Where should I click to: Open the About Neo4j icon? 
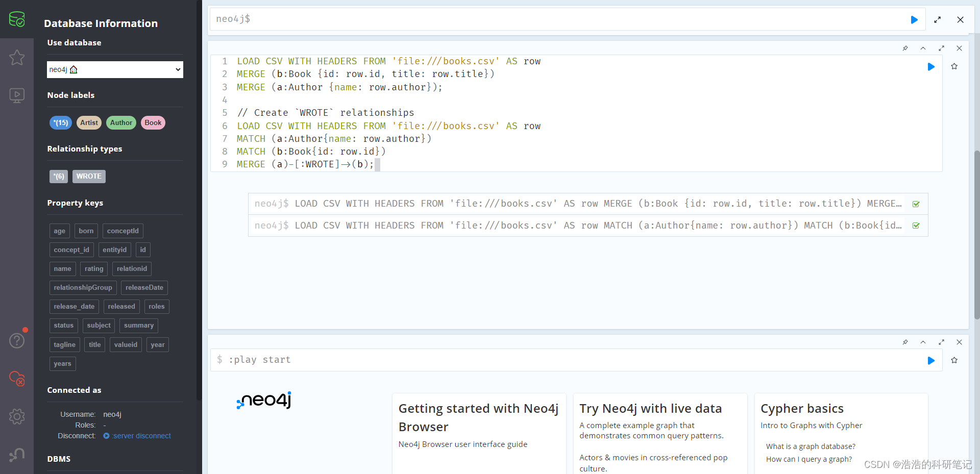[17, 454]
